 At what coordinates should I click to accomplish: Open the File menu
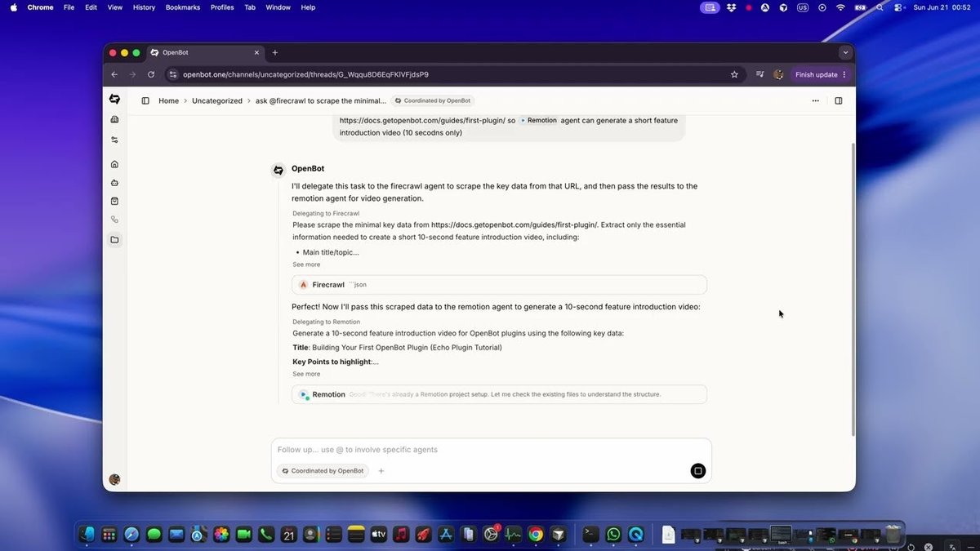69,7
